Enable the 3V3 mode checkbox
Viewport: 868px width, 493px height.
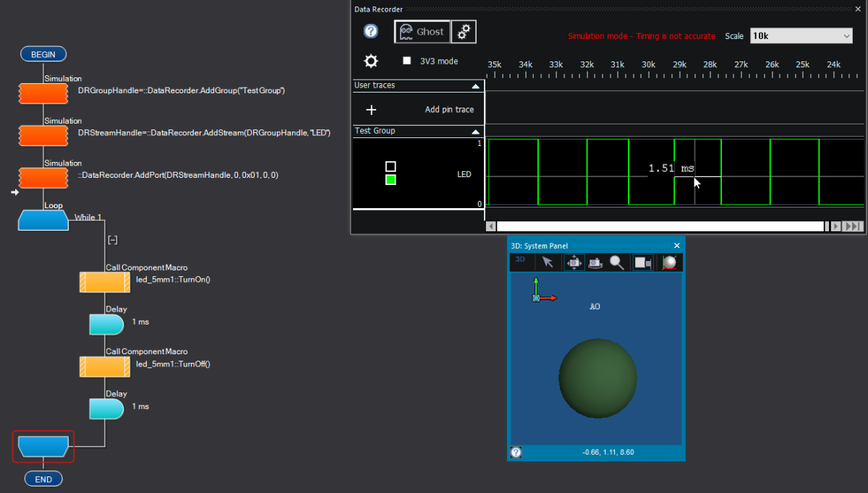407,61
